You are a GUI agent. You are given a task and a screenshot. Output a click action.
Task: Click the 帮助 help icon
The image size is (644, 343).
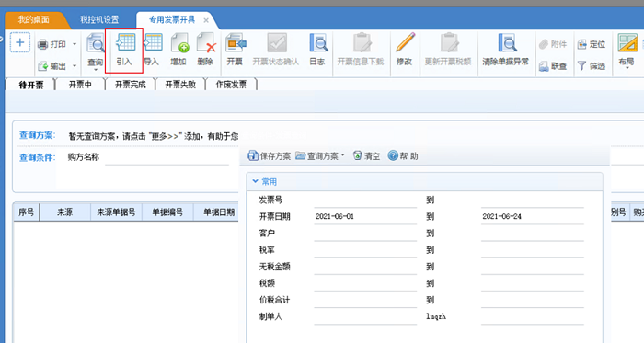[x=393, y=155]
